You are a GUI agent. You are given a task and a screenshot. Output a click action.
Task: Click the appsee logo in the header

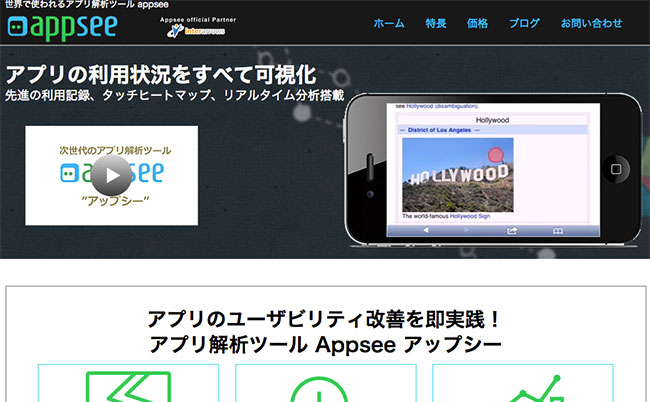click(63, 27)
